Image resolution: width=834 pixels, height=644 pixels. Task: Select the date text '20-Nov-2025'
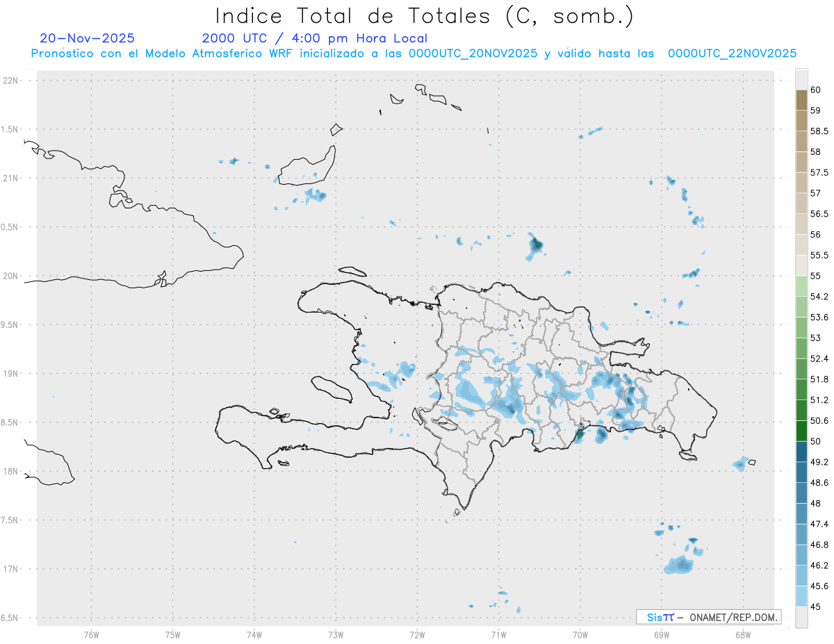click(x=88, y=38)
